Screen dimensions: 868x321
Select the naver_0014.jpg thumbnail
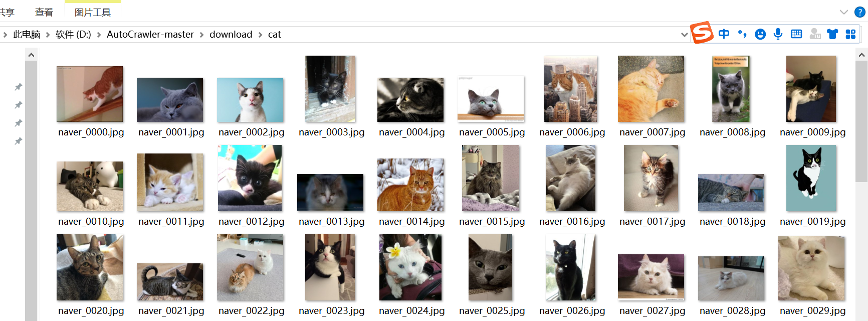[x=410, y=185]
